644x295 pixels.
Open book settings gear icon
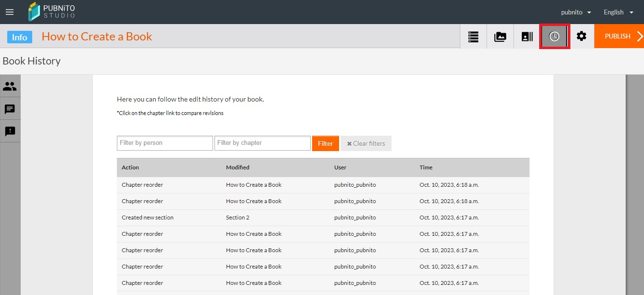coord(581,37)
